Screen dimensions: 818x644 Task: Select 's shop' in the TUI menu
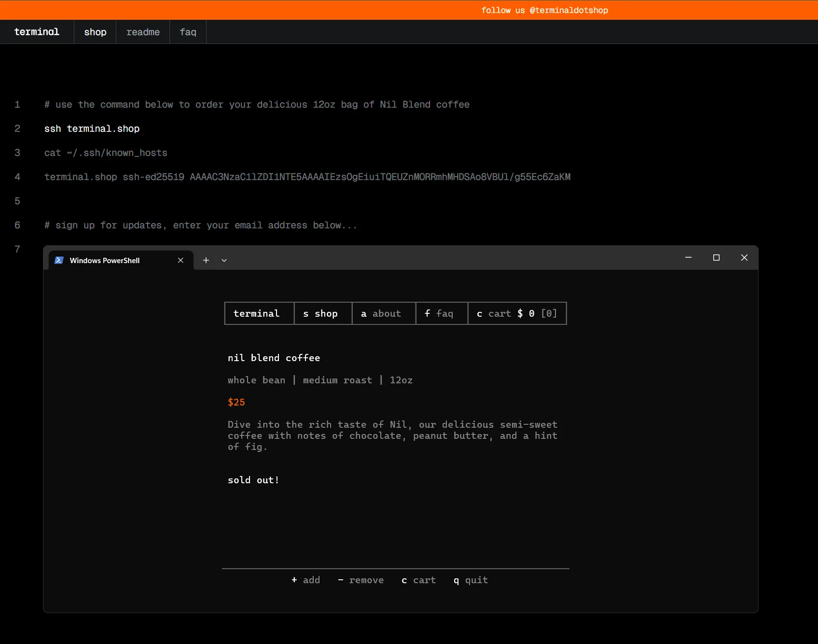pyautogui.click(x=323, y=314)
